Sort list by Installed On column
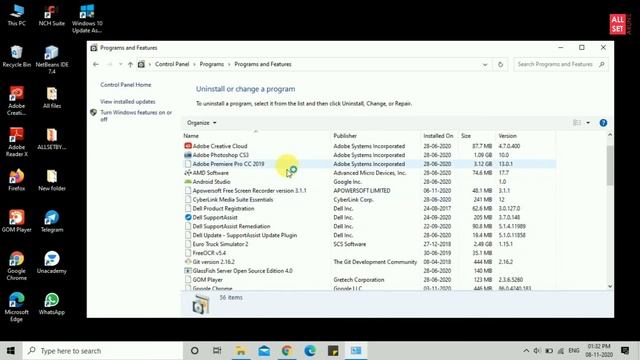This screenshot has height=360, width=640. 438,136
